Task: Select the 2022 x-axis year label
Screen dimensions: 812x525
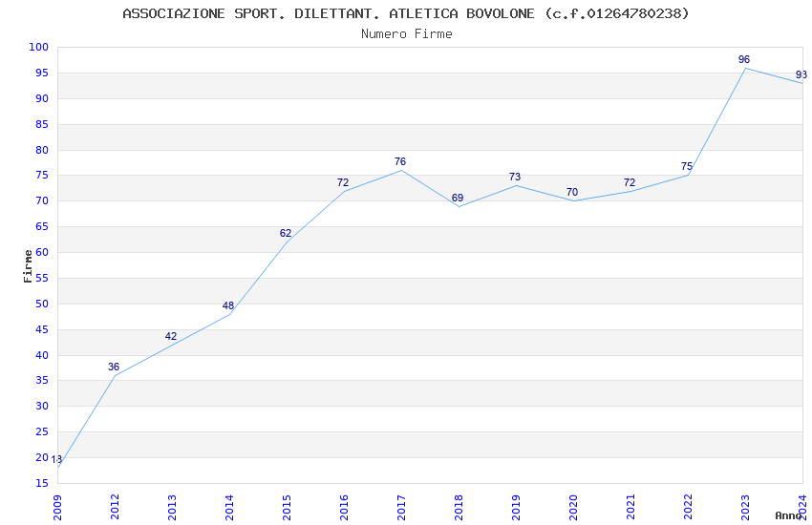Action: (x=688, y=507)
